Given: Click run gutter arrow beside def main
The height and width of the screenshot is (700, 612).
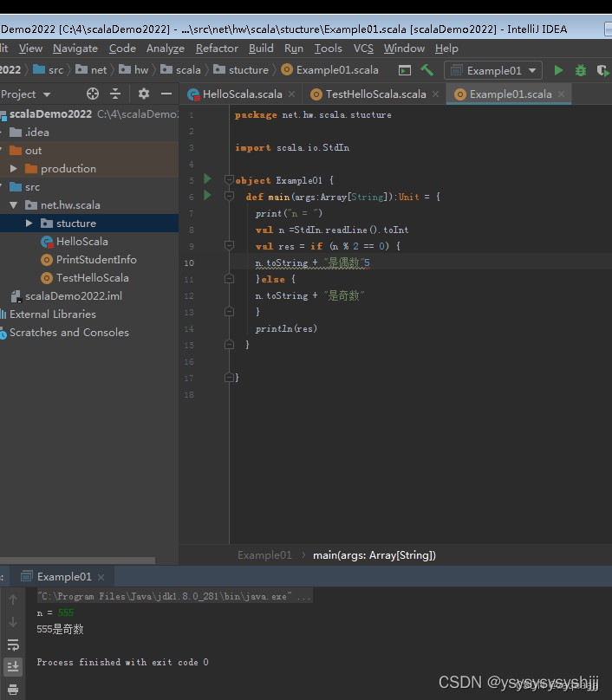Looking at the screenshot, I should coord(207,195).
